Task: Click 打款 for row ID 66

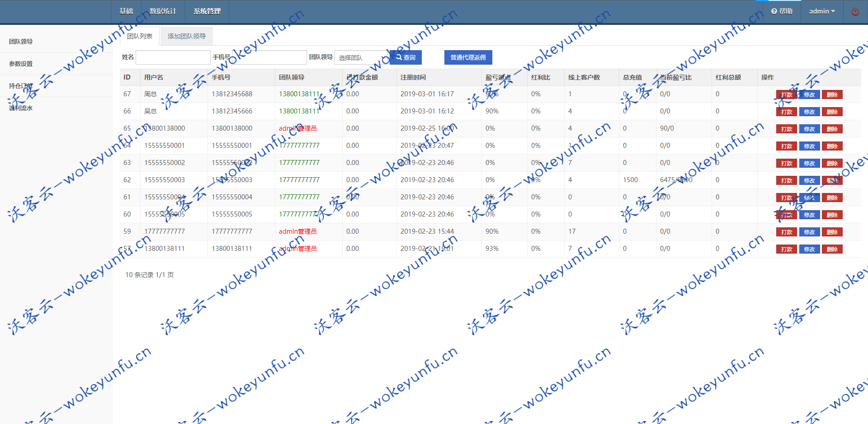Action: (x=787, y=112)
